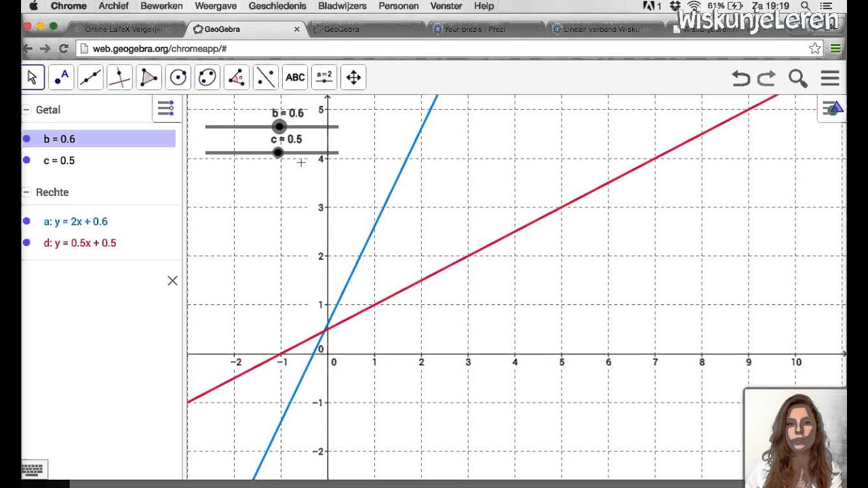The width and height of the screenshot is (868, 488).
Task: Open the algebra view style bar
Action: click(165, 108)
